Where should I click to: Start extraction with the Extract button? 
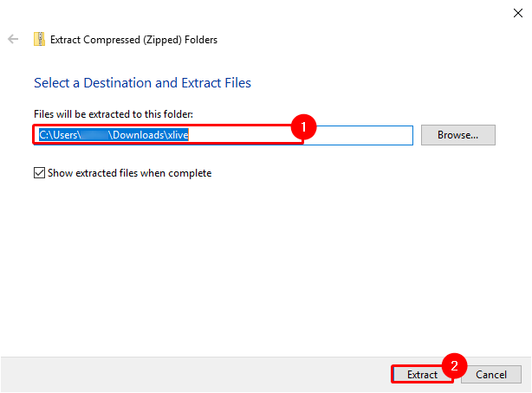(x=421, y=375)
